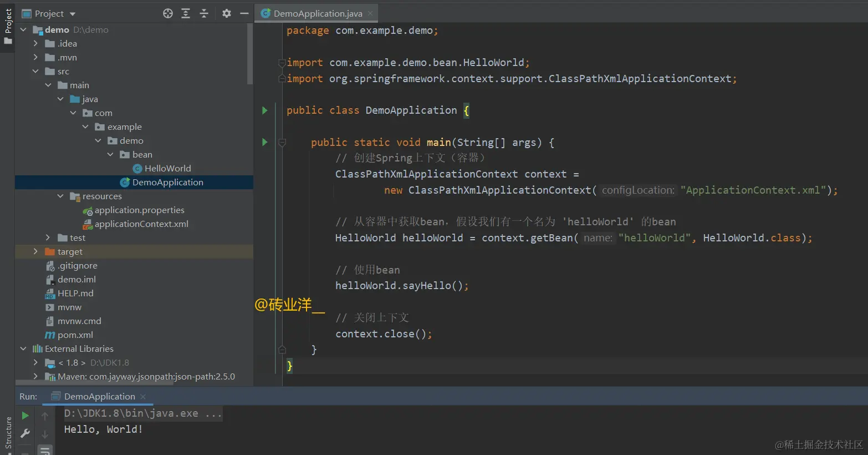The height and width of the screenshot is (455, 868).
Task: Click helloWorld.sayHello() call in editor
Action: tap(402, 285)
